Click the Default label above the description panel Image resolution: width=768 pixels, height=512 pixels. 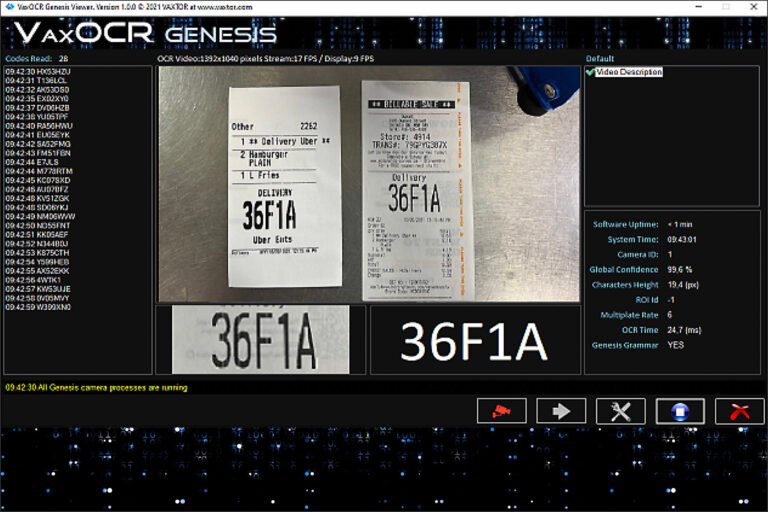click(600, 59)
